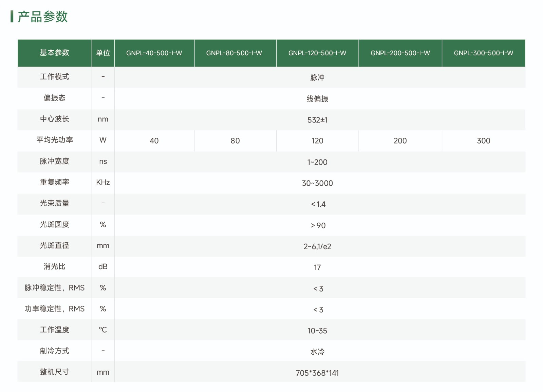543x392 pixels.
Task: Click the 30~3000 repetition rate value
Action: (x=317, y=183)
